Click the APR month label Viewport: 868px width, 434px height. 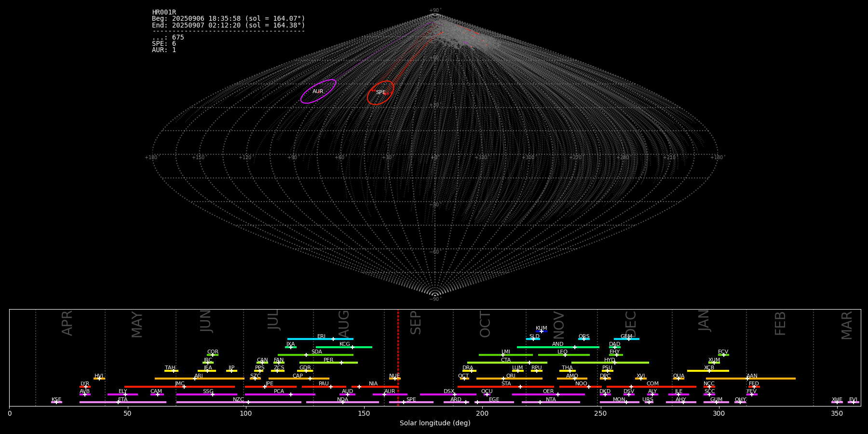coord(67,323)
